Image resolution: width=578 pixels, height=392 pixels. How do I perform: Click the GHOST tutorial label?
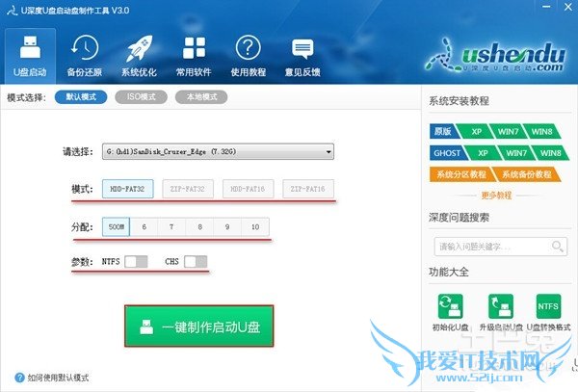pyautogui.click(x=448, y=153)
